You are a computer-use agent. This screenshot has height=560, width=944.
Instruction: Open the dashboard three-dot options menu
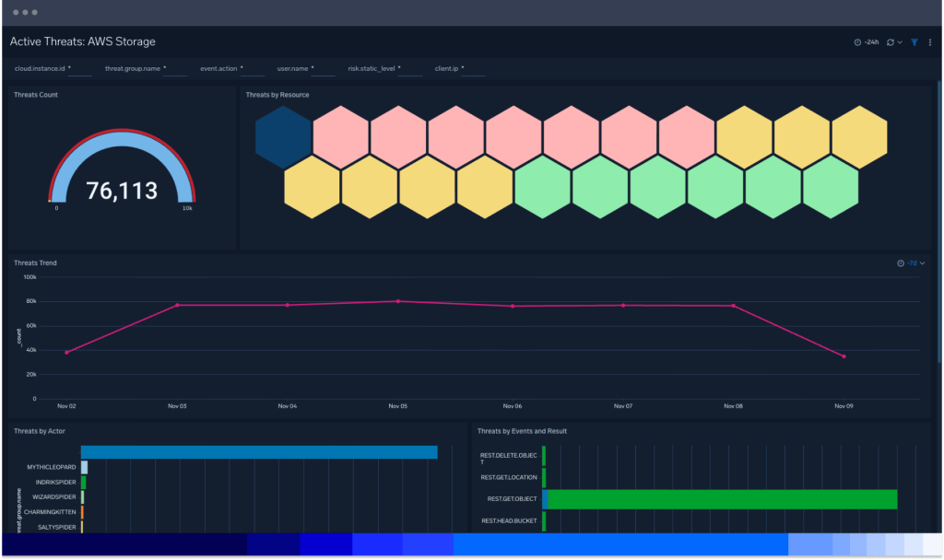[932, 41]
